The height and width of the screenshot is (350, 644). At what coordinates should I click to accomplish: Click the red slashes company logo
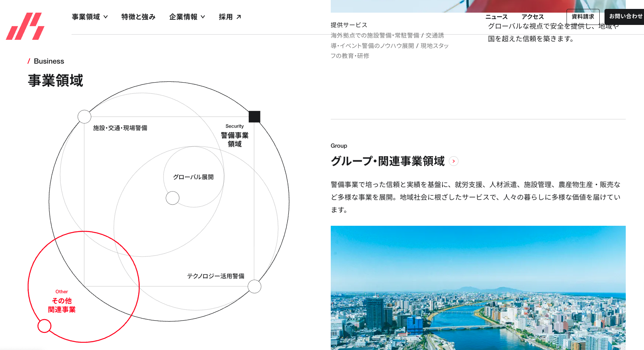[25, 26]
